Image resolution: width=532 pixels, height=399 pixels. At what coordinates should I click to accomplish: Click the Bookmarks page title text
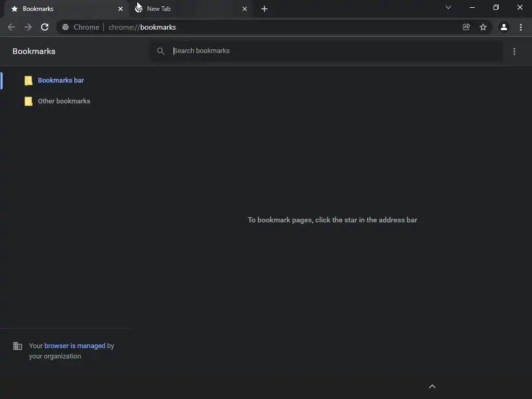34,51
